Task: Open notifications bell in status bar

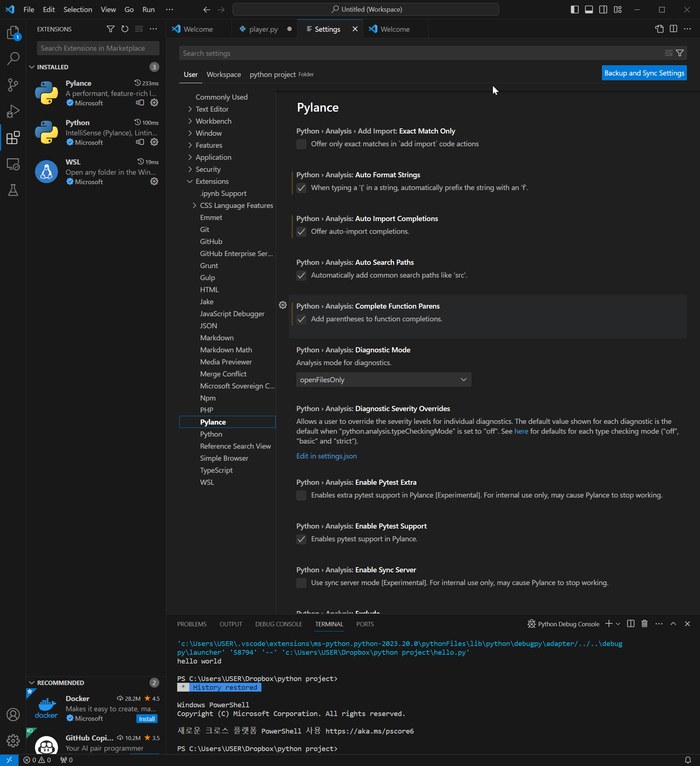Action: (688, 760)
